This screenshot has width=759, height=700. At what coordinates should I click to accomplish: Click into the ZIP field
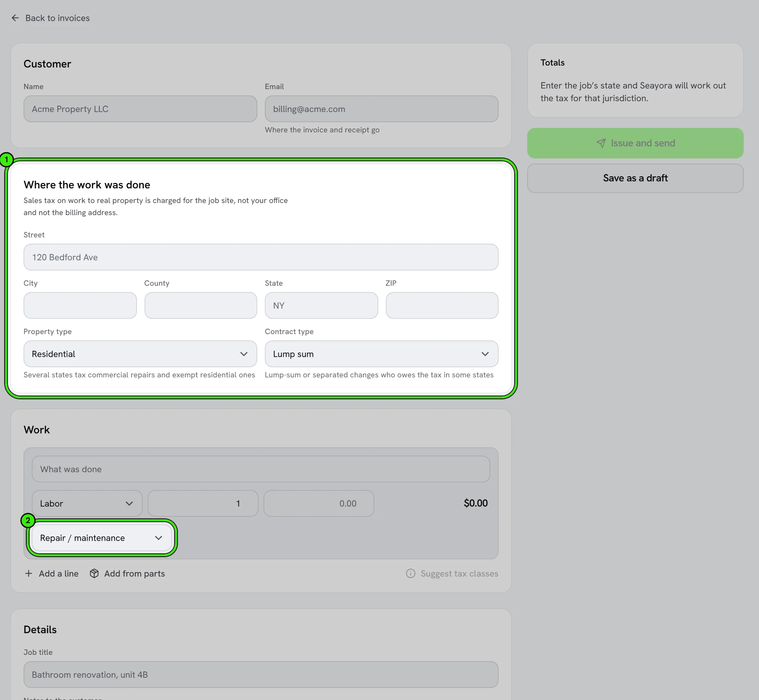click(x=442, y=305)
